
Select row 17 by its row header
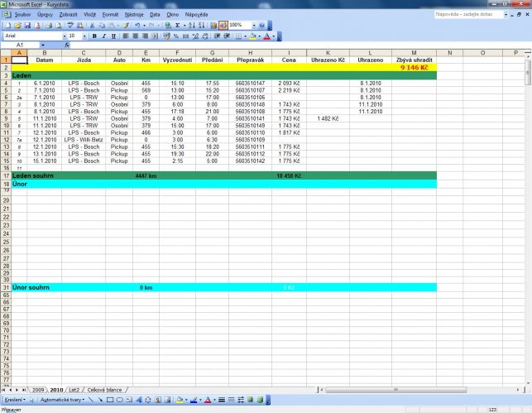[x=6, y=175]
